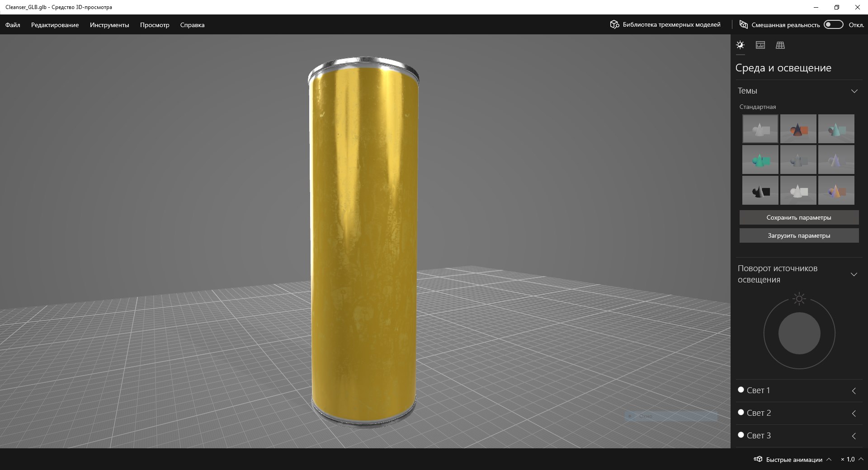
Task: Select the middle dim grey theme thumbnail
Action: [798, 160]
